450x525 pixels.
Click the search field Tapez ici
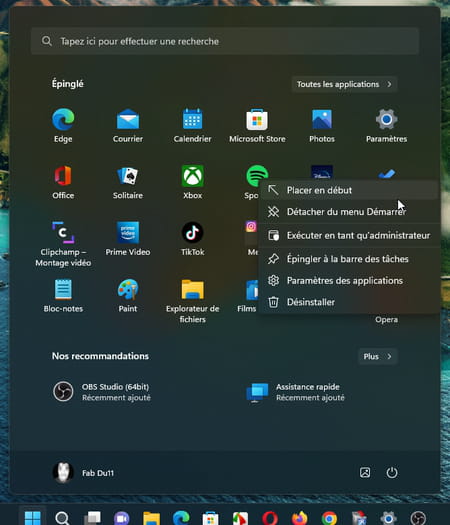coord(225,41)
